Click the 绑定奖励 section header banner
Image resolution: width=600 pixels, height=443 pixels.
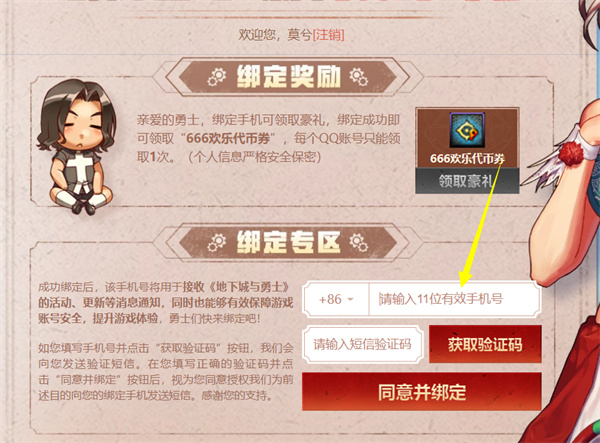point(288,77)
